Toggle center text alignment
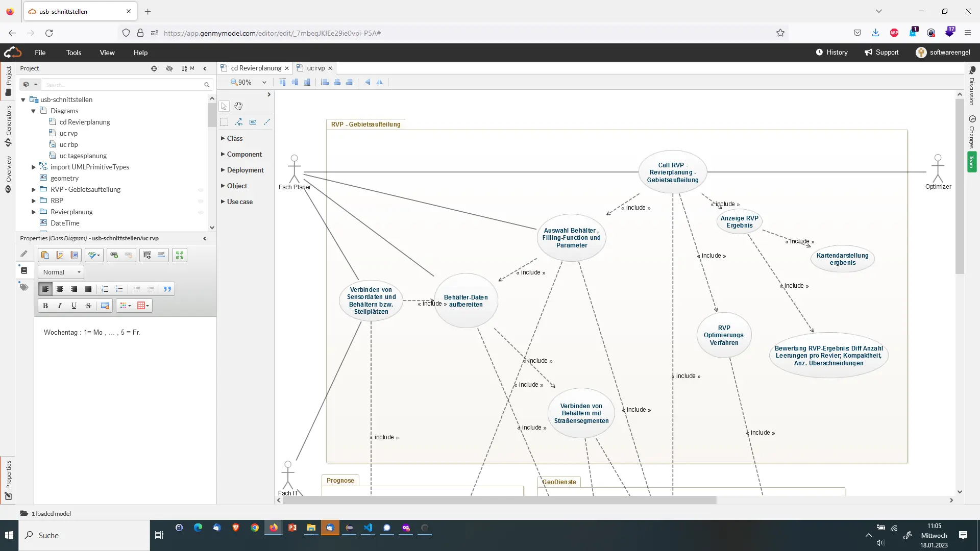 tap(60, 289)
